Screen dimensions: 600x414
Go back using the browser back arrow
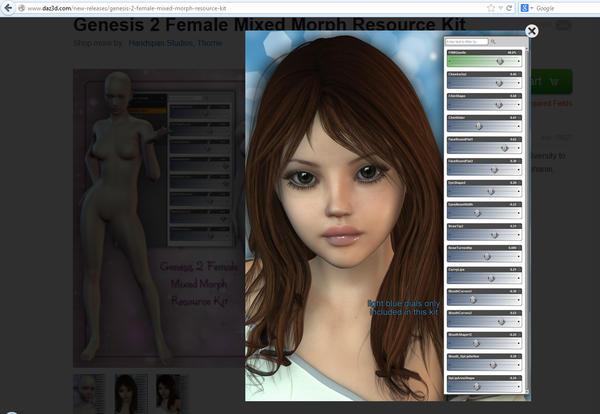coord(8,8)
